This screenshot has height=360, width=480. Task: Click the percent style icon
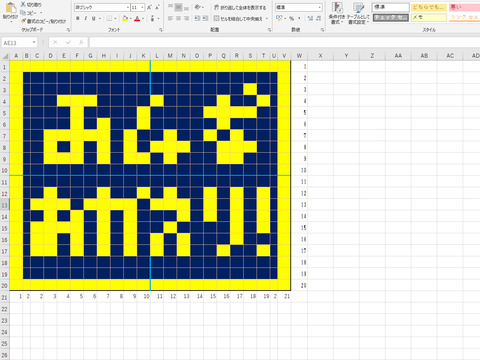(x=292, y=18)
